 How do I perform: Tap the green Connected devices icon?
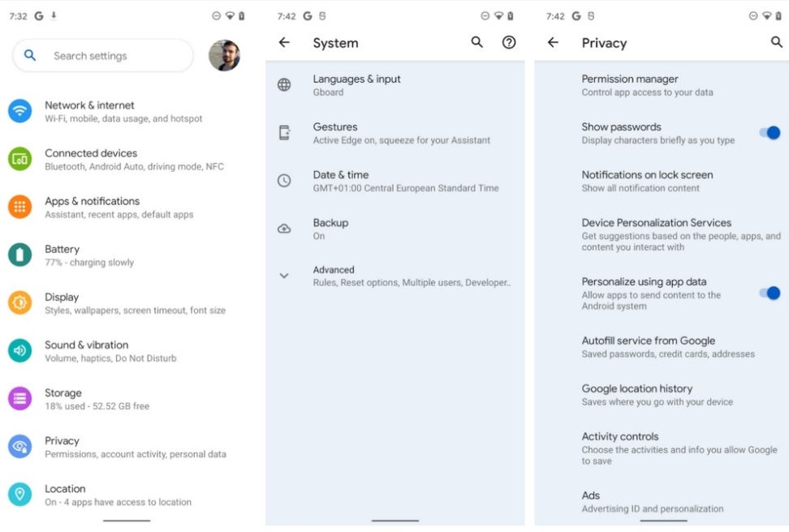point(19,159)
